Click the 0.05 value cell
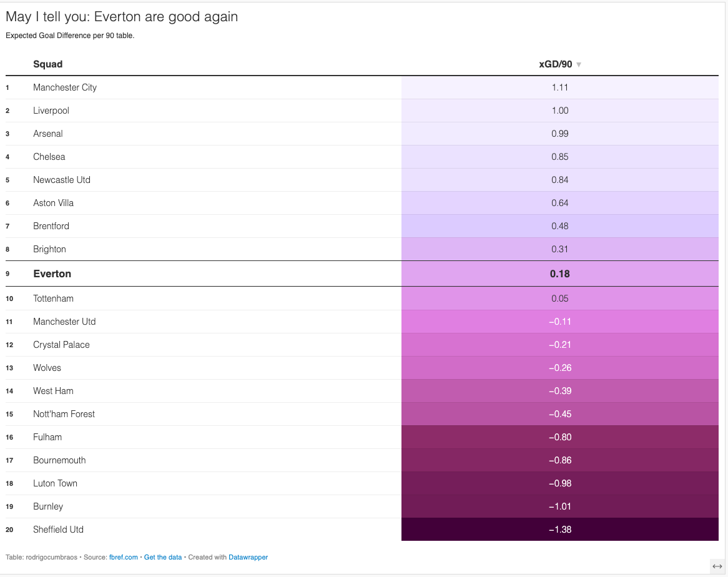Image resolution: width=728 pixels, height=577 pixels. point(560,298)
